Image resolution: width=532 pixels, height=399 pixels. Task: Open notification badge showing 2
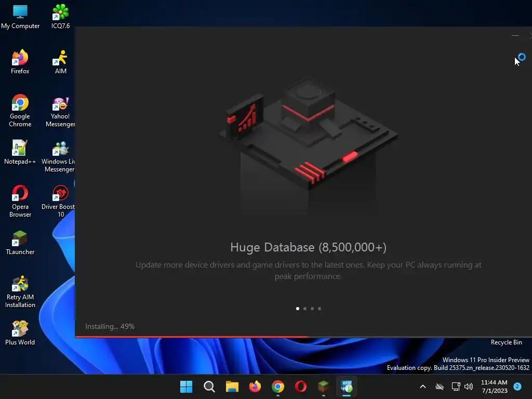[517, 386]
